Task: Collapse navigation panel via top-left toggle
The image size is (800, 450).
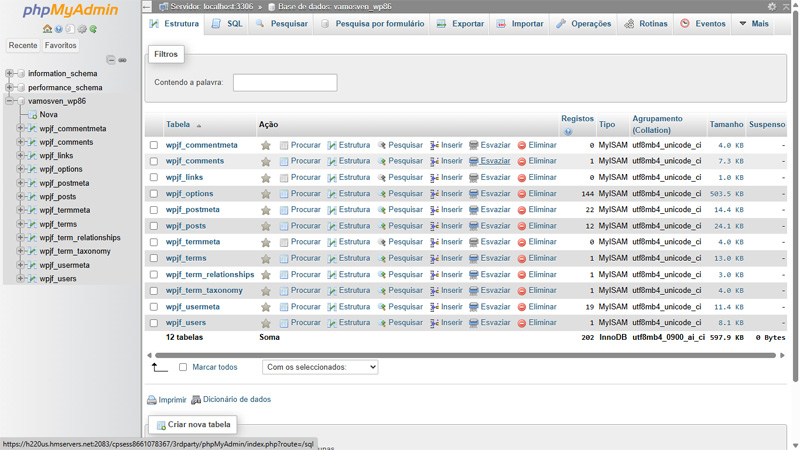Action: tap(147, 7)
